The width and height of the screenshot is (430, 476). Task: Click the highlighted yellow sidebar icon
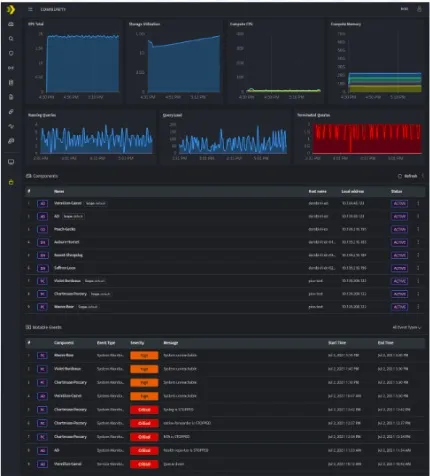11,182
